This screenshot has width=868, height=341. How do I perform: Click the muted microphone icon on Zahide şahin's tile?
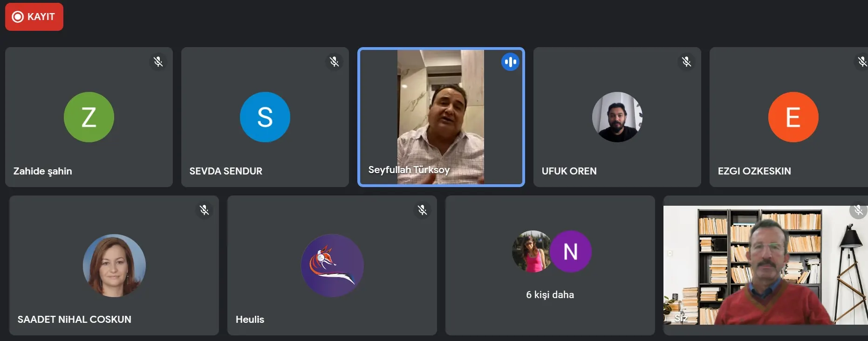tap(158, 62)
